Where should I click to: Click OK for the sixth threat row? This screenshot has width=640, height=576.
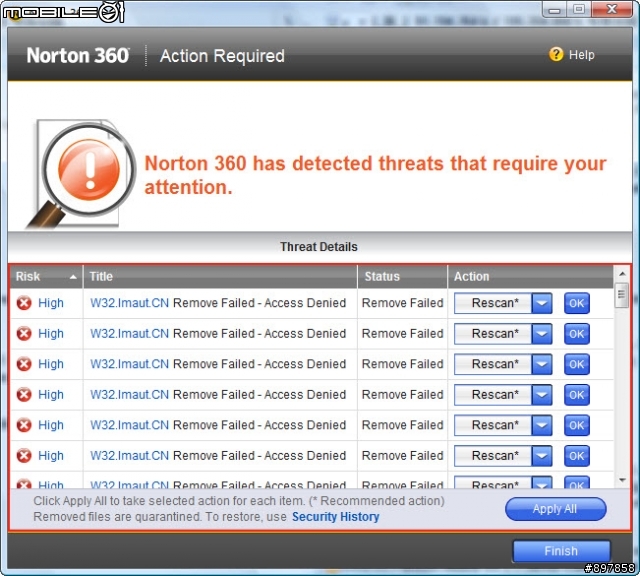tap(577, 456)
